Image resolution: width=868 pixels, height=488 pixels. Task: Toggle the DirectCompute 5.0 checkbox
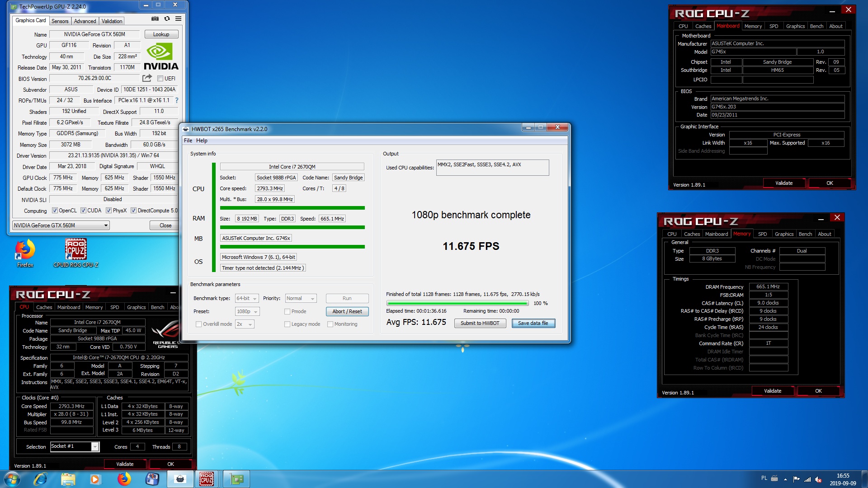click(x=133, y=211)
